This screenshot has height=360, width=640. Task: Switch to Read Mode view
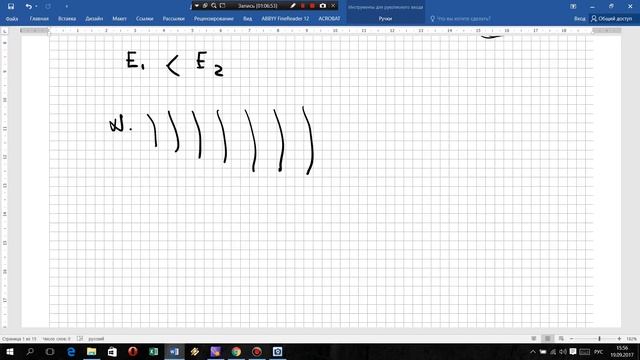pyautogui.click(x=533, y=339)
